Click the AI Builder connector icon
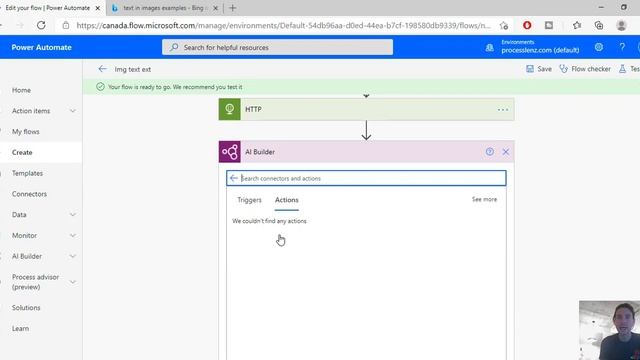 pyautogui.click(x=229, y=152)
